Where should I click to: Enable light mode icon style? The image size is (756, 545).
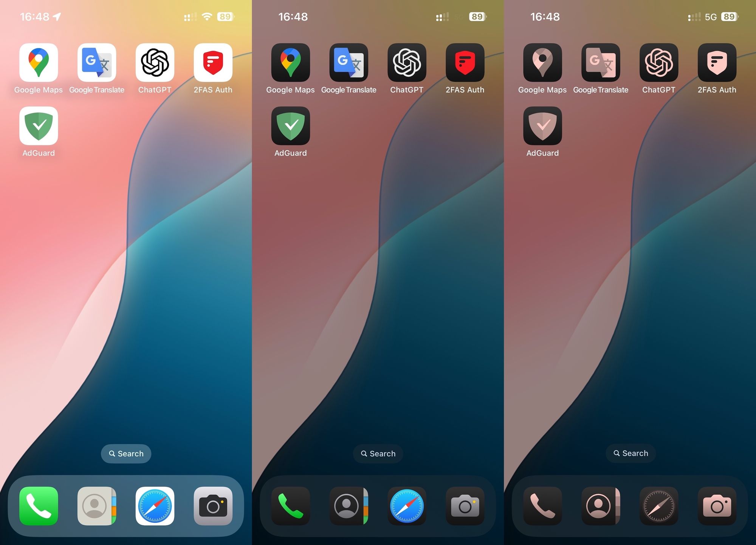[125, 272]
